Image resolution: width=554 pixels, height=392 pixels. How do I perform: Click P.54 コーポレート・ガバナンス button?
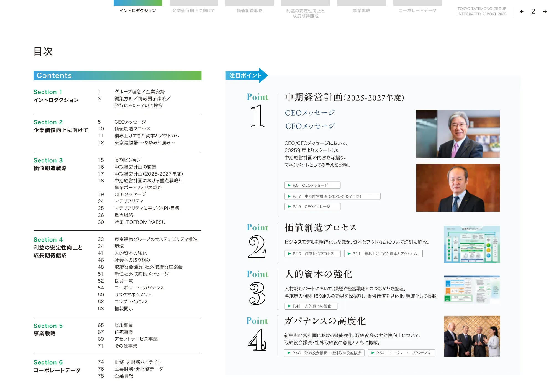(402, 353)
